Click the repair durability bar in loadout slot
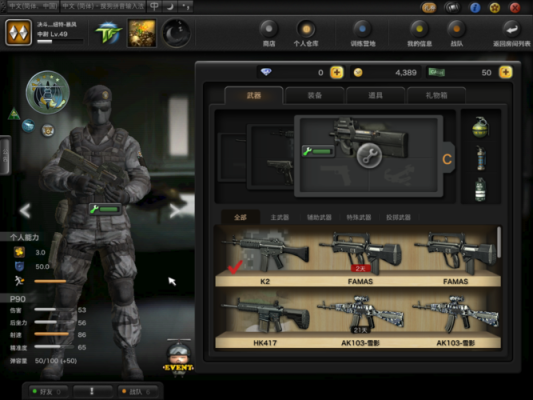This screenshot has width=533, height=400. point(318,151)
